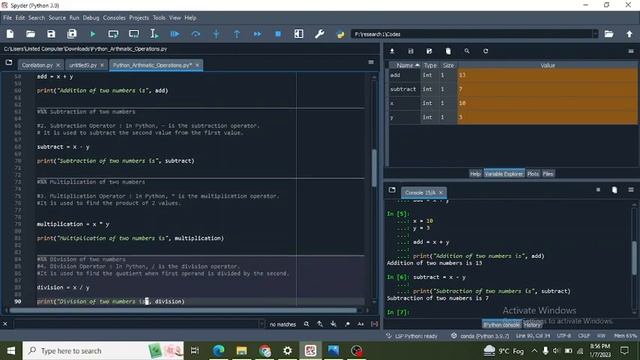Open Consoles menu
The height and width of the screenshot is (360, 640).
click(114, 18)
